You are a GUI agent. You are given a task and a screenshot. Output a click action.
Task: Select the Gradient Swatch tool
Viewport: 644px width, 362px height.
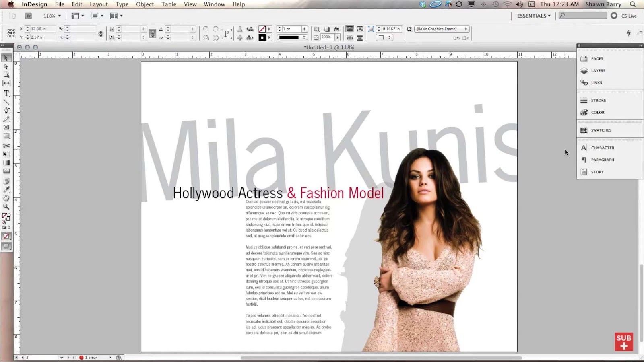(6, 162)
